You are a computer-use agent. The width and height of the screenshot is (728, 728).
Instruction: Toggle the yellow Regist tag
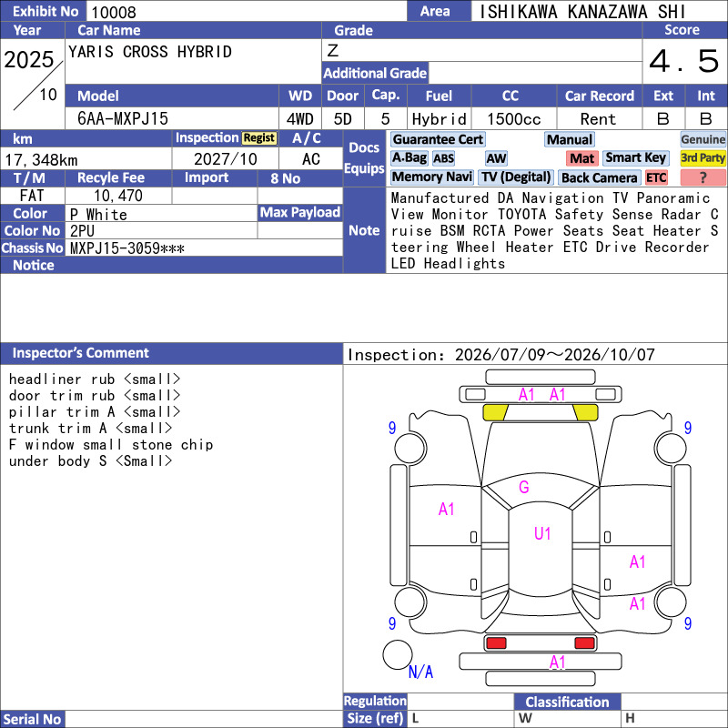pos(259,138)
